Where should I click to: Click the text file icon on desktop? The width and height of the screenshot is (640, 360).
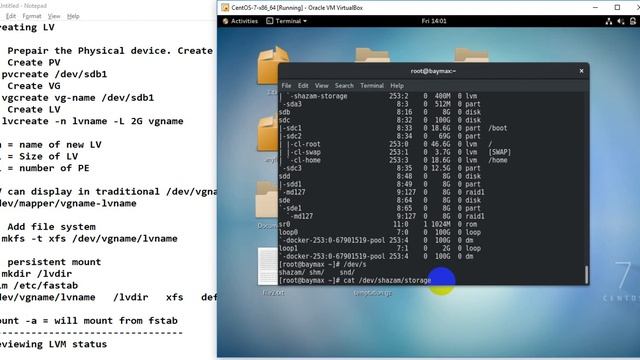(268, 266)
